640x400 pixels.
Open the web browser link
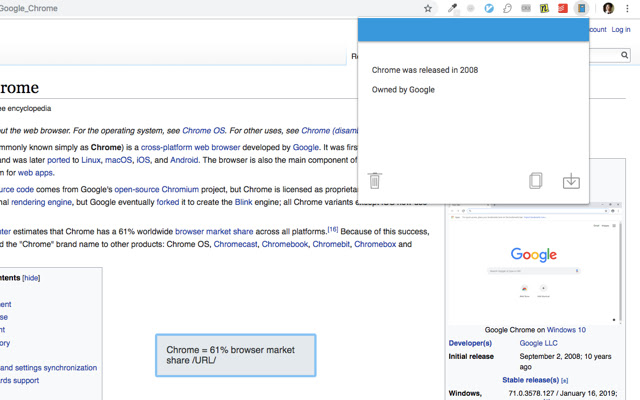pyautogui.click(x=217, y=147)
